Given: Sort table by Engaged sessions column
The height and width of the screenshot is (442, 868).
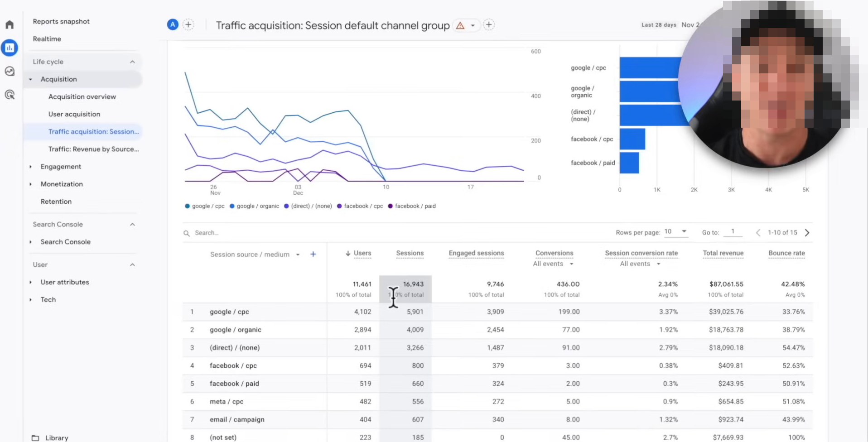Looking at the screenshot, I should (x=476, y=253).
